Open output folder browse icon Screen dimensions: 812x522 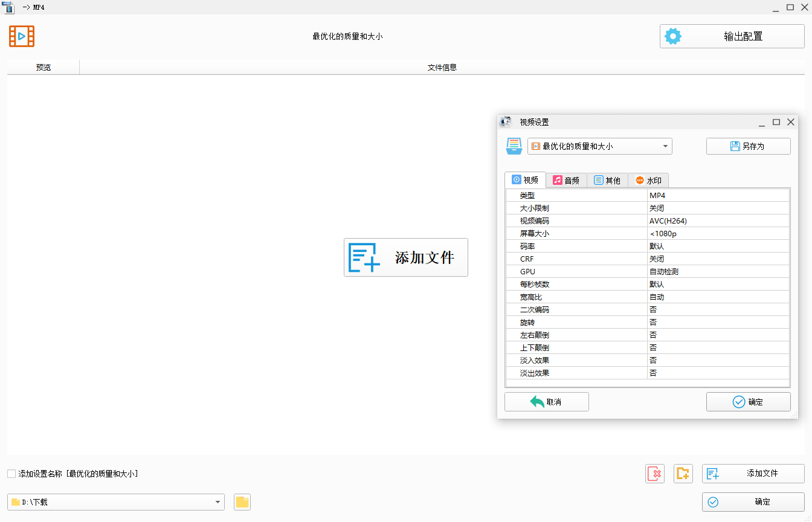[242, 502]
